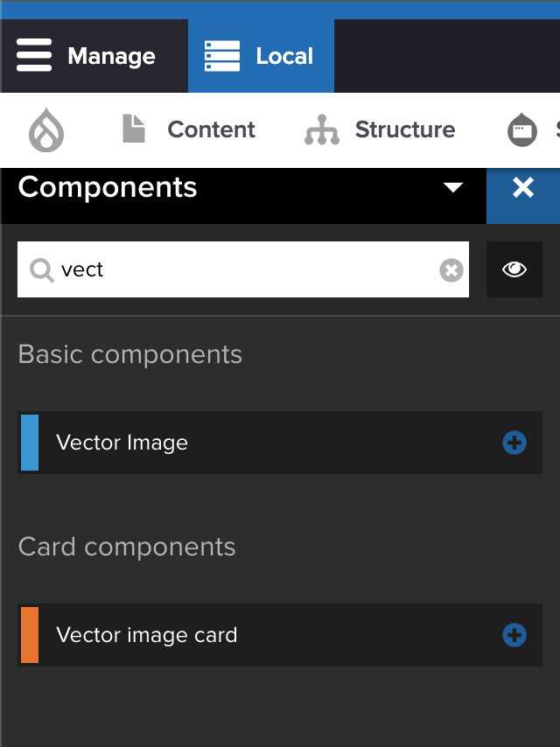Close the Components sidebar panel
This screenshot has height=747, width=560.
(x=523, y=187)
